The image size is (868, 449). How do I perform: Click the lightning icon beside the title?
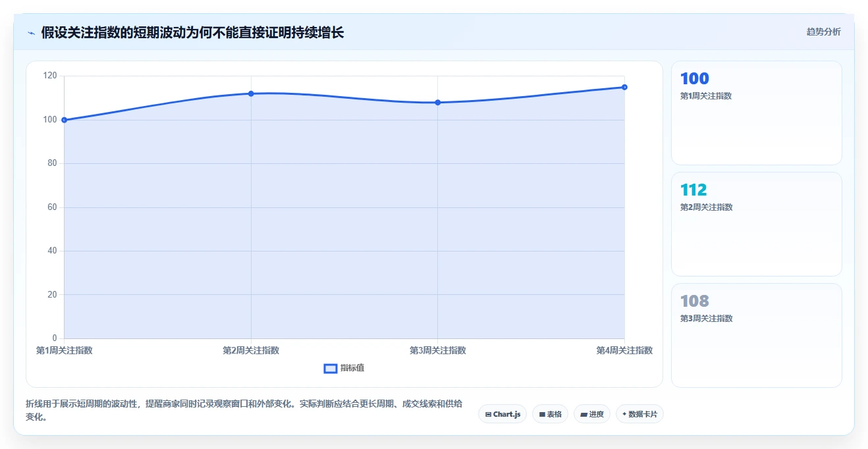31,32
